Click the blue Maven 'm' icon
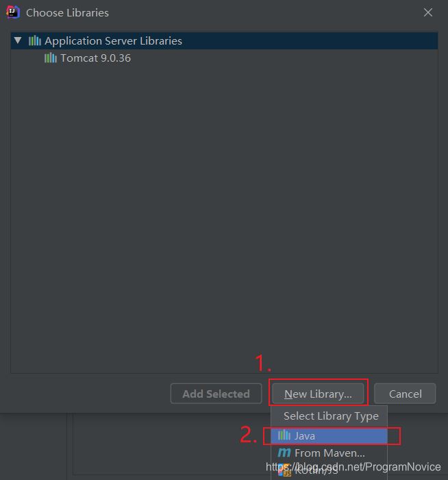Image resolution: width=448 pixels, height=480 pixels. point(284,453)
